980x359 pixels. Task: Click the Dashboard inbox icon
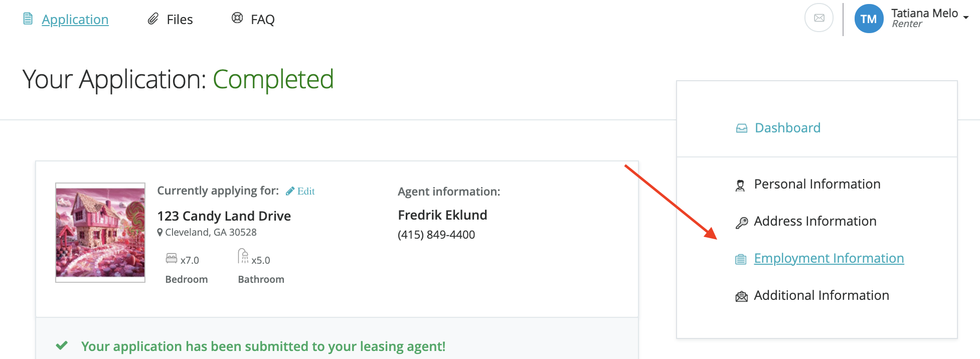(x=741, y=129)
